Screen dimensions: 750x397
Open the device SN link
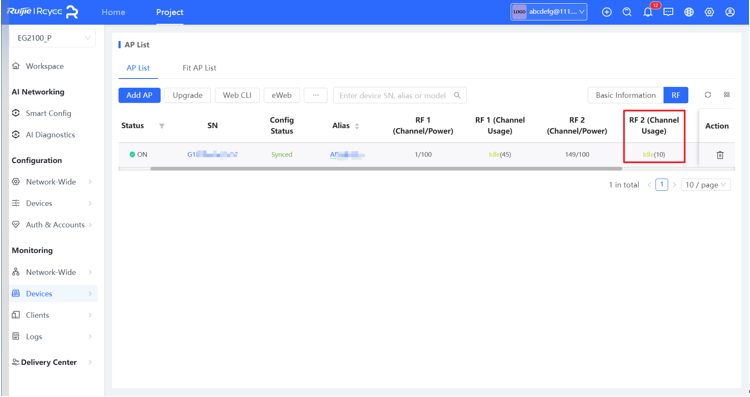click(x=212, y=154)
